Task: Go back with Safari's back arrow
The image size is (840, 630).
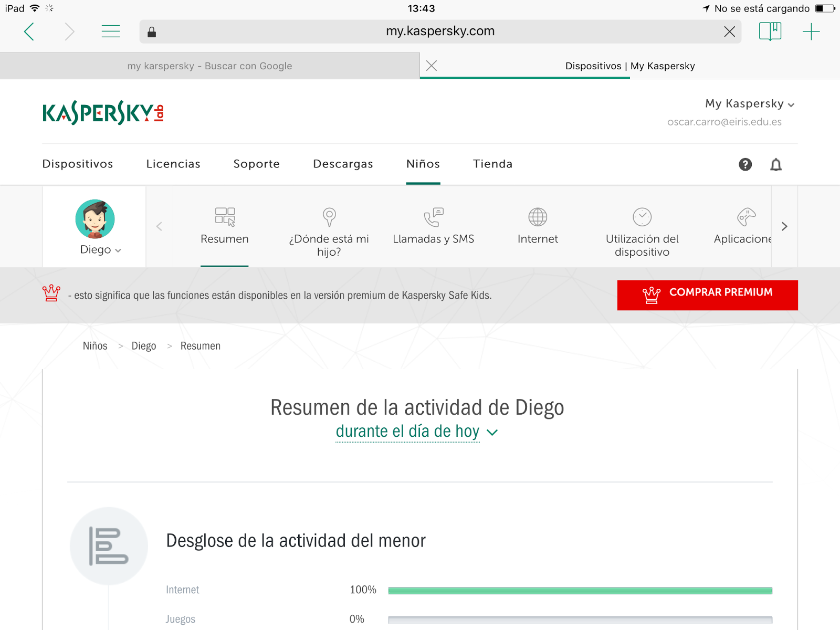Action: (29, 32)
